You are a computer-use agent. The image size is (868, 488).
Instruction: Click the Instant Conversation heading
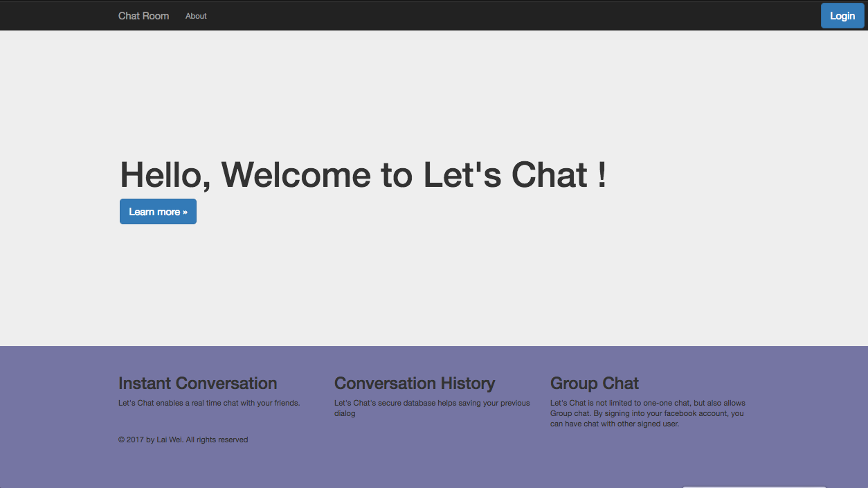[x=197, y=383]
